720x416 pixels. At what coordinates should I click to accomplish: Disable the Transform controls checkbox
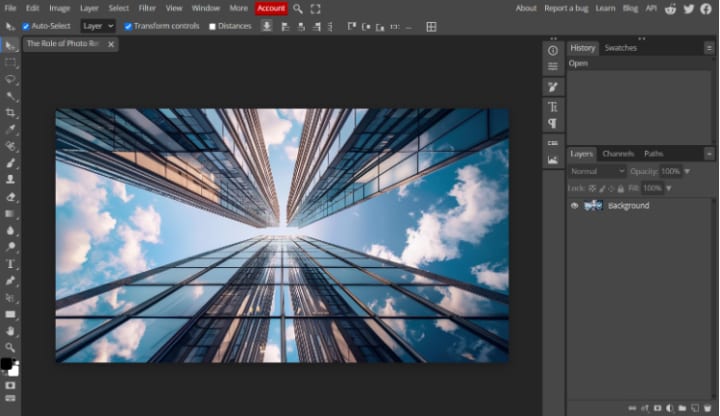(x=128, y=26)
